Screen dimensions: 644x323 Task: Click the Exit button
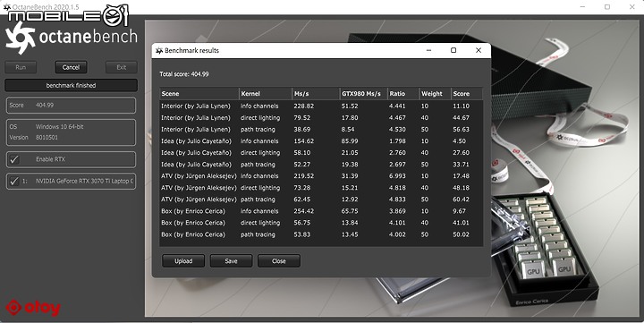point(122,67)
